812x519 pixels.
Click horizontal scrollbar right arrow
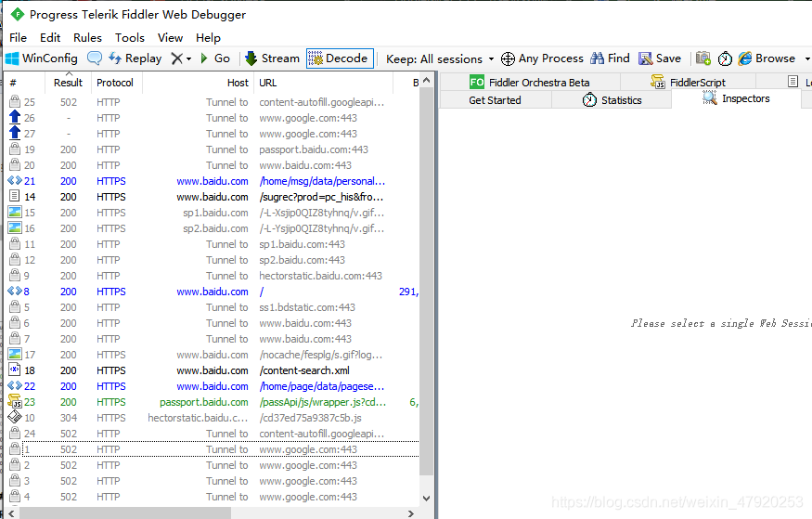411,513
